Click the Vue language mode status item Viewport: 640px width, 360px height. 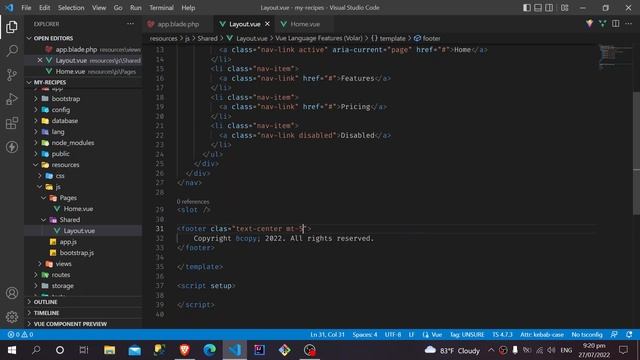coord(432,334)
